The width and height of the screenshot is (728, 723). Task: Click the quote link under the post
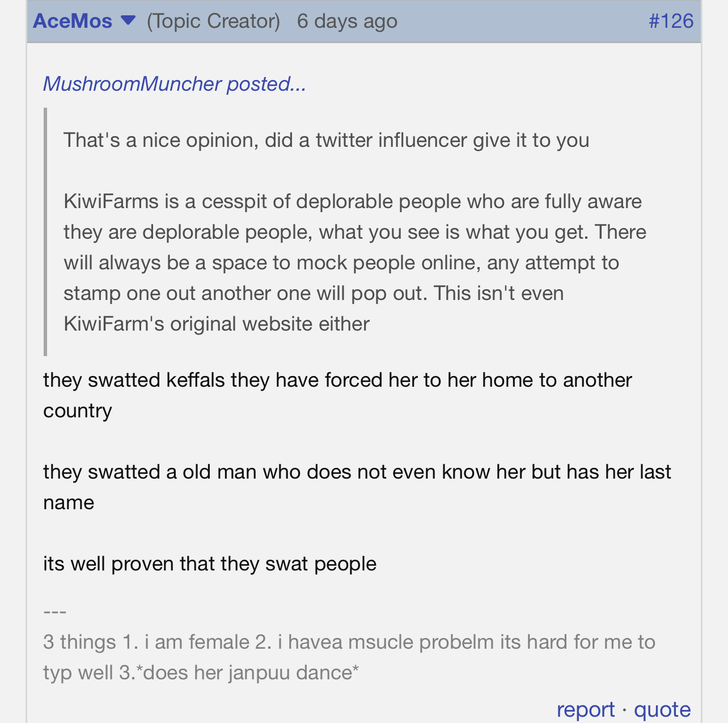662,709
